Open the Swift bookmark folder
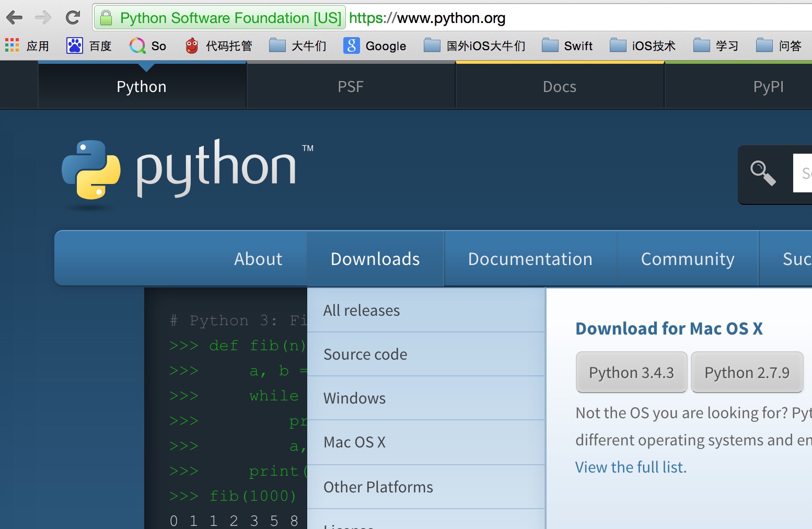This screenshot has width=812, height=529. point(567,45)
